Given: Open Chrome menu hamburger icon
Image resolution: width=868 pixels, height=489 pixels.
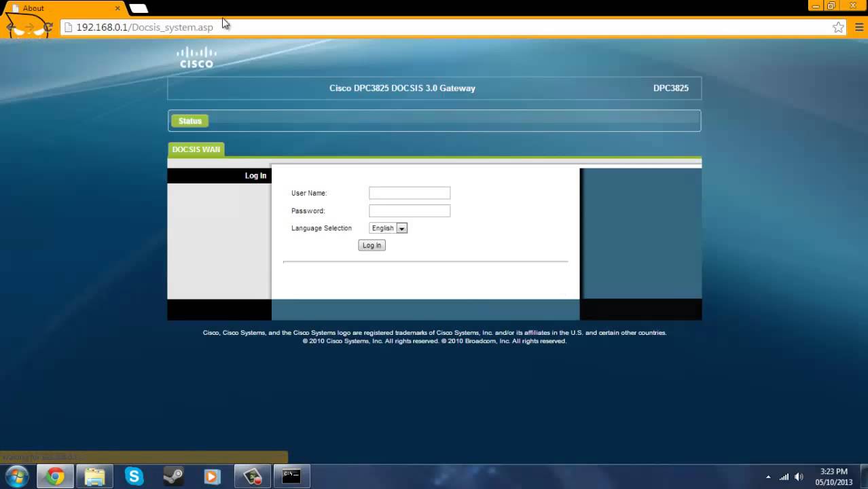Looking at the screenshot, I should (x=858, y=27).
